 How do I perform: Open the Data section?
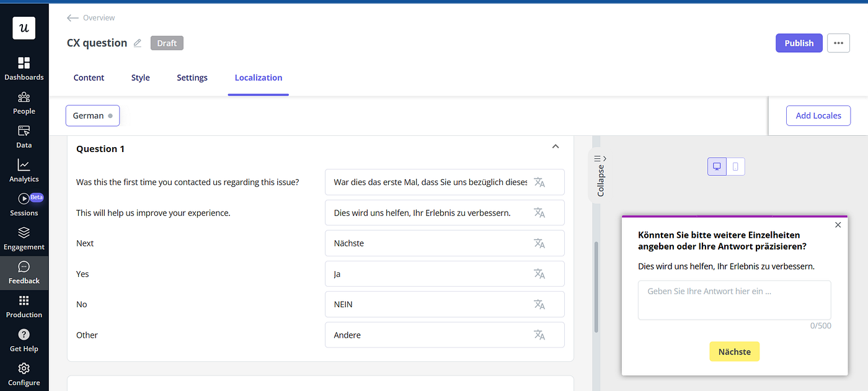[x=24, y=137]
